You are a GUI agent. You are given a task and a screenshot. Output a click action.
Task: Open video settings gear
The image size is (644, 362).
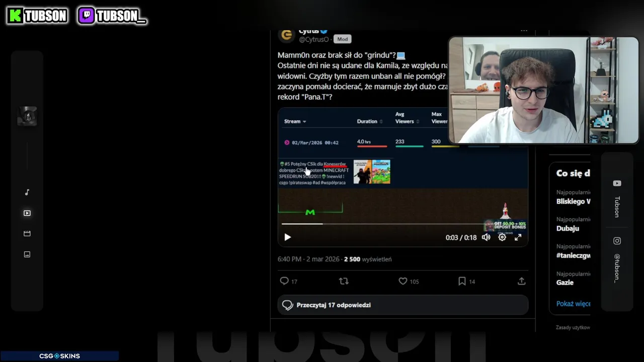click(502, 237)
